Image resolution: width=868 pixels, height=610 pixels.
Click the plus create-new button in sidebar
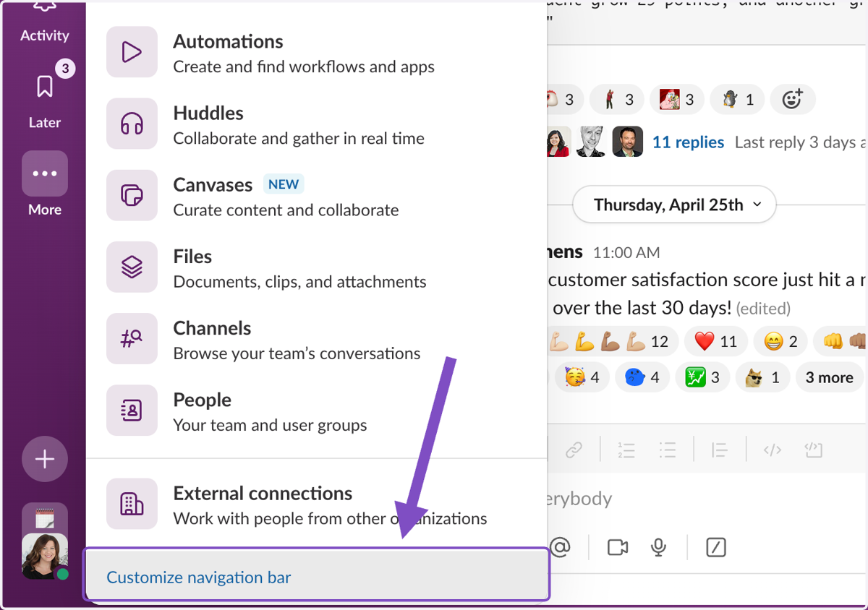(x=45, y=459)
